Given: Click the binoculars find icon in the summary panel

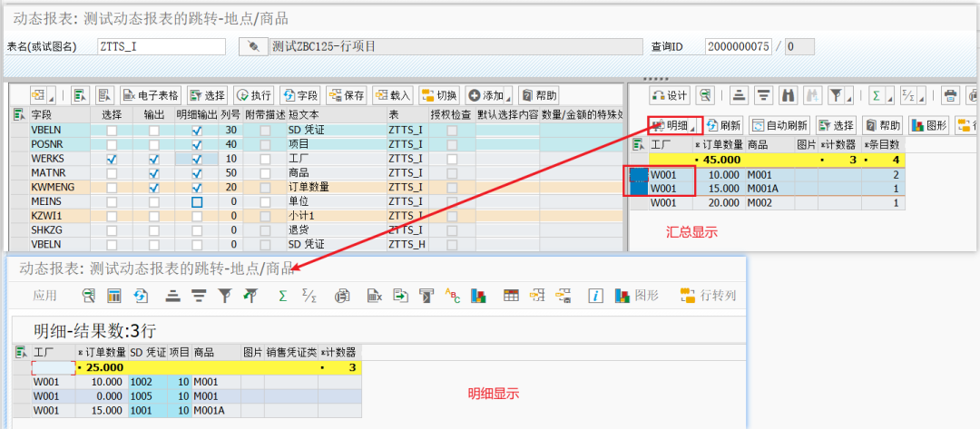Looking at the screenshot, I should pos(789,95).
